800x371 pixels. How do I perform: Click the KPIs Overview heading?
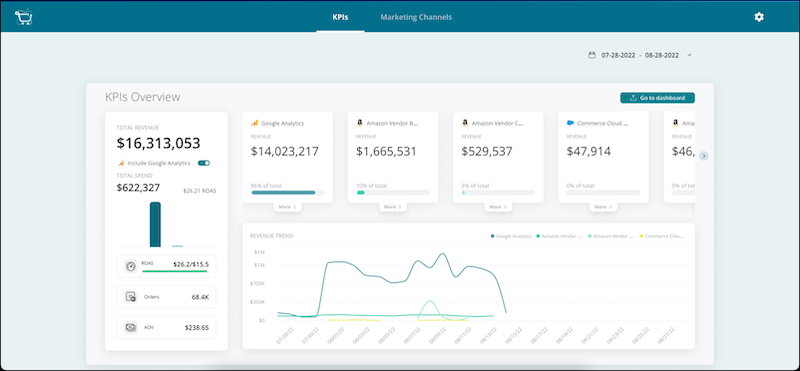(x=142, y=97)
